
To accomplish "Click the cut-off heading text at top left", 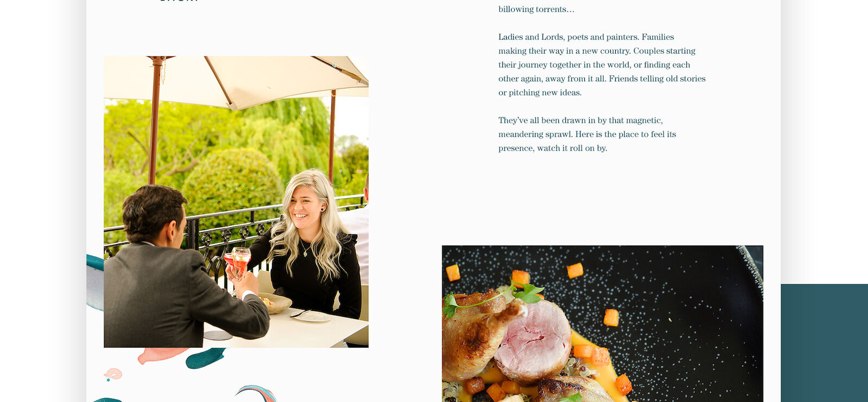I will click(x=179, y=1).
